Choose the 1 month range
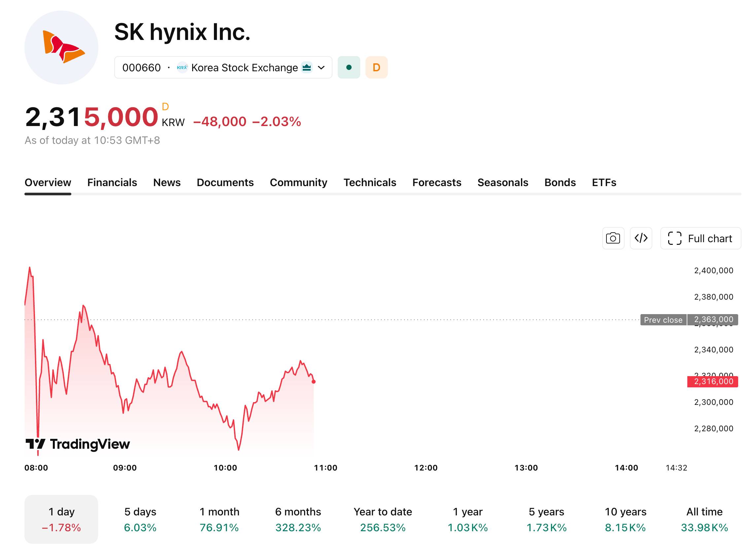The height and width of the screenshot is (553, 756). (220, 519)
